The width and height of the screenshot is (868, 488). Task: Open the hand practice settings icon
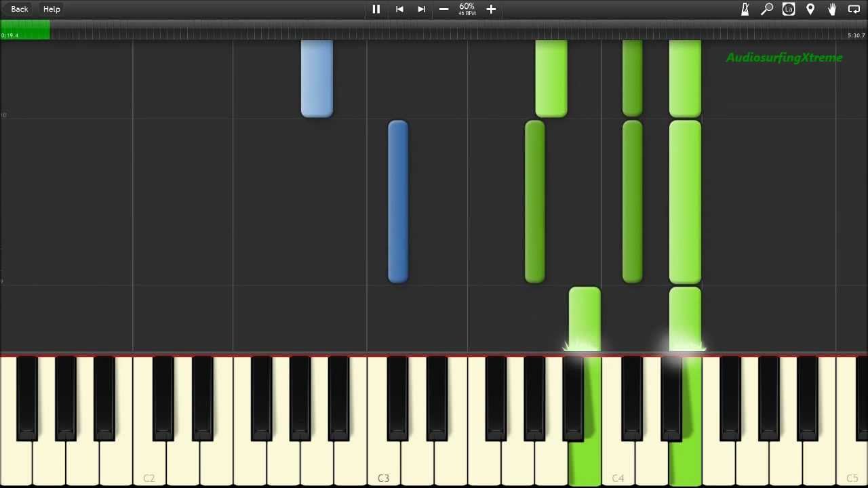832,9
